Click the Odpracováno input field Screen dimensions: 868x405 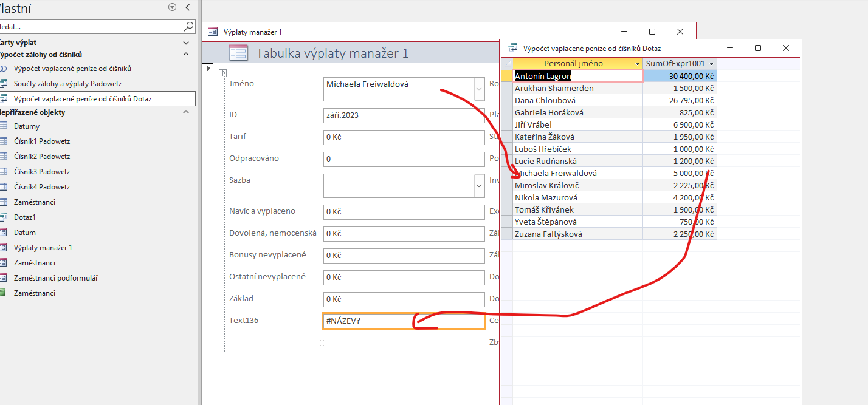404,159
